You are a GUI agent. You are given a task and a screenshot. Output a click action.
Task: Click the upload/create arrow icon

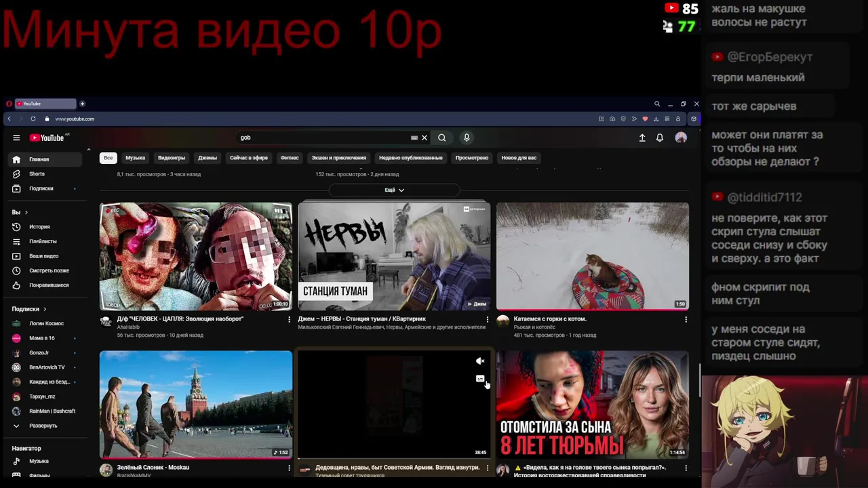[x=642, y=138]
